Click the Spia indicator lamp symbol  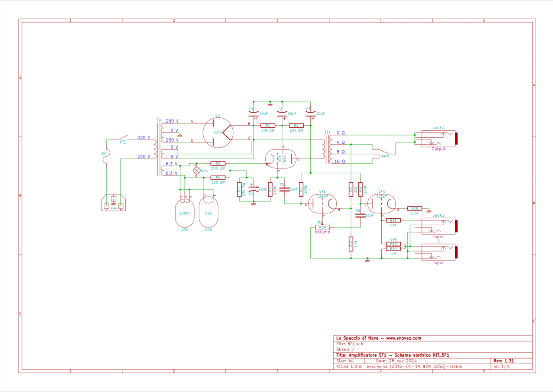(x=197, y=170)
